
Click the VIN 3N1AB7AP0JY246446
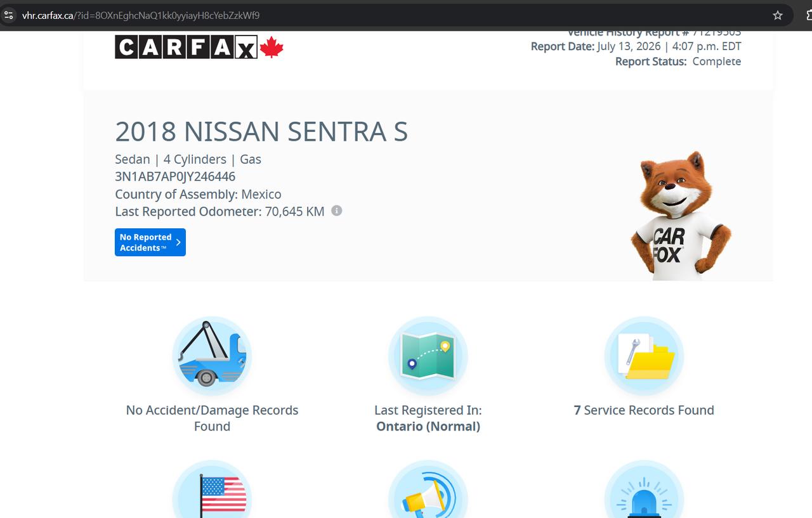[175, 177]
